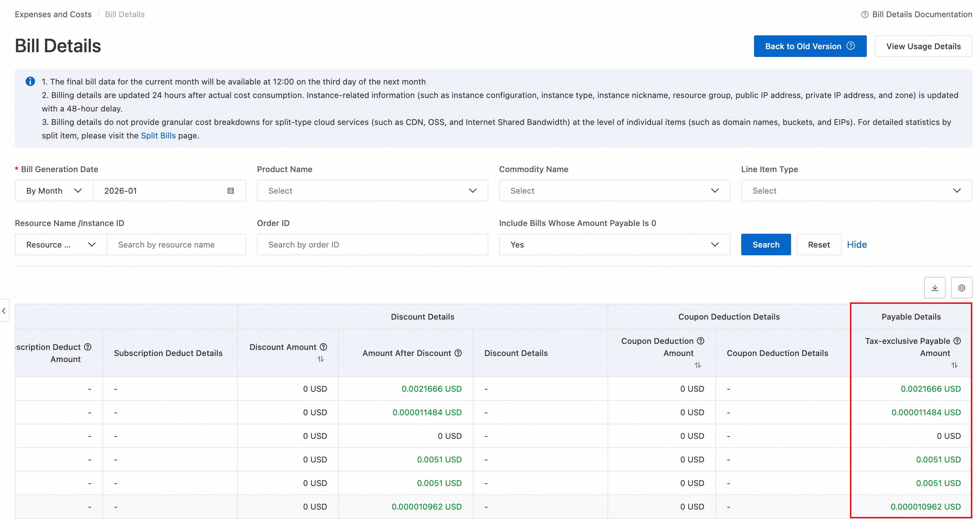Collapse the left side panel arrow
Screen dimensions: 980x520
coord(4,311)
